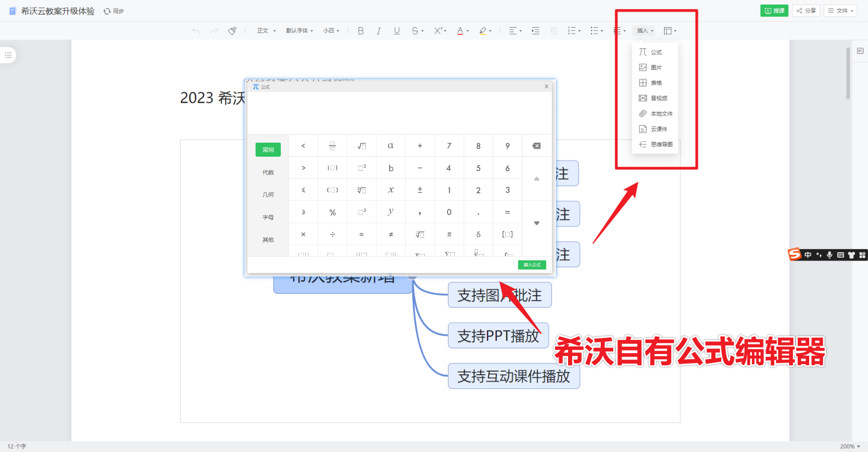This screenshot has width=868, height=452.
Task: Open the 文件 file menu
Action: [840, 11]
